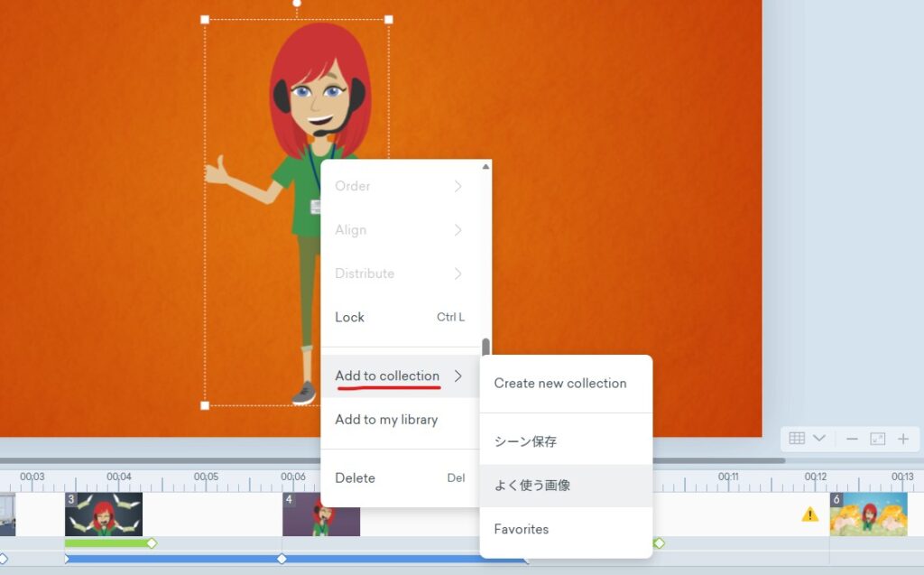Click the context menu's vertical scrollbar
Viewport: 924px width, 575px height.
(485, 348)
